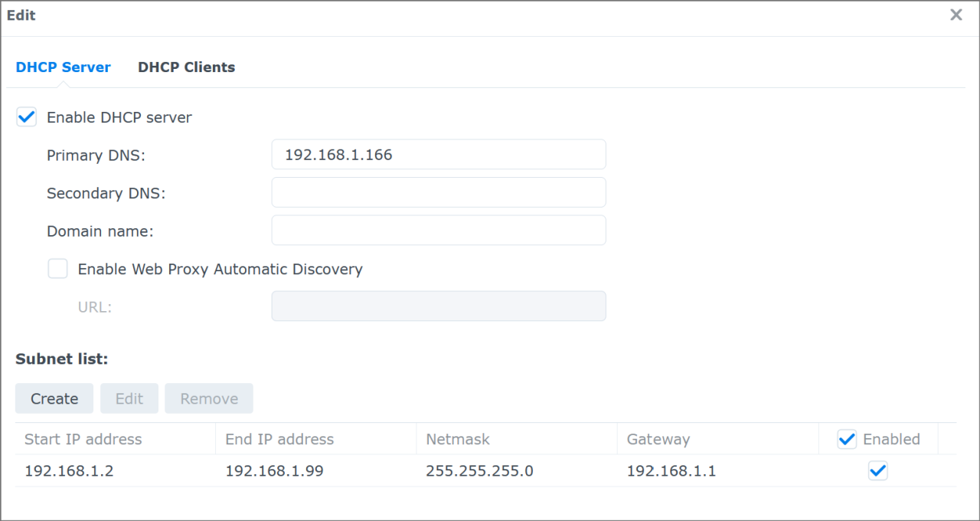Disable the 192.168.1.2 subnet entry
The height and width of the screenshot is (521, 980).
click(877, 470)
